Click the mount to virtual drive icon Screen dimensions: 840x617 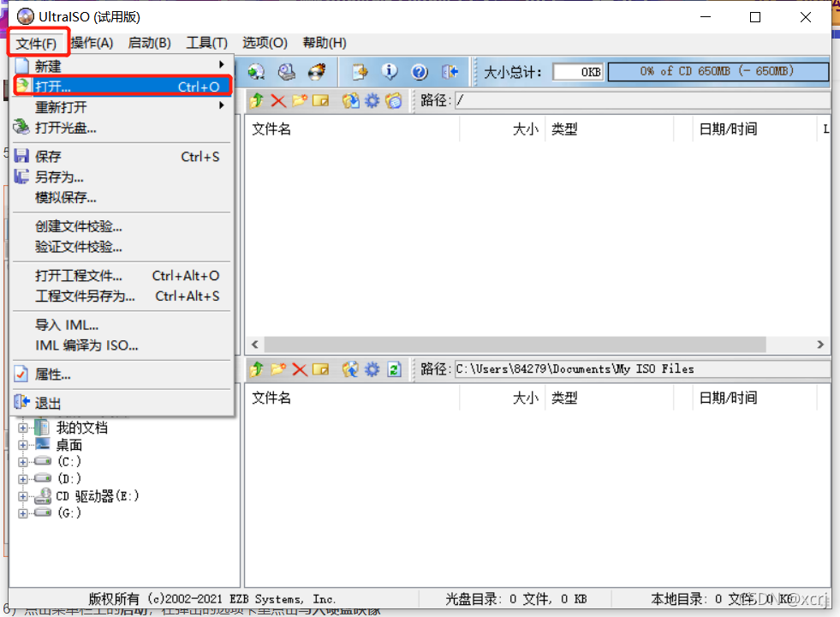click(287, 72)
